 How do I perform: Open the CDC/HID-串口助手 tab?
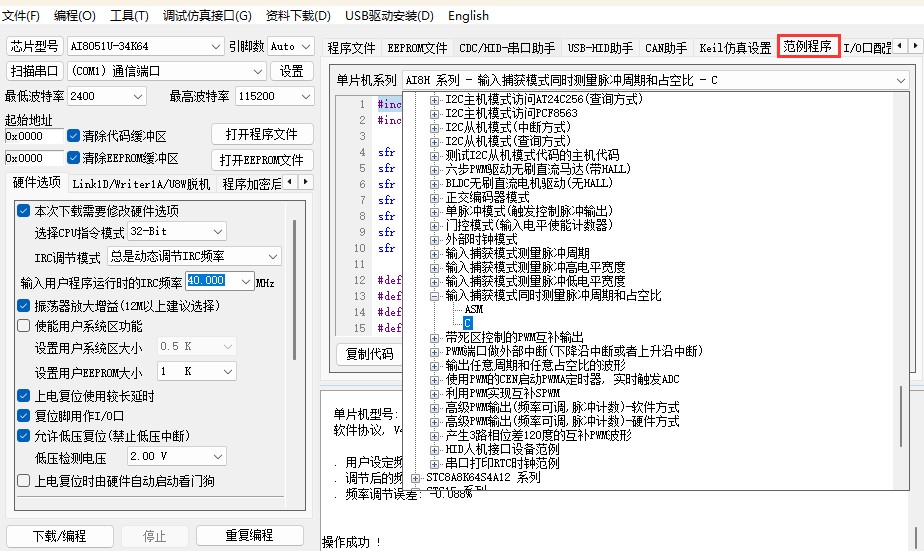click(507, 48)
